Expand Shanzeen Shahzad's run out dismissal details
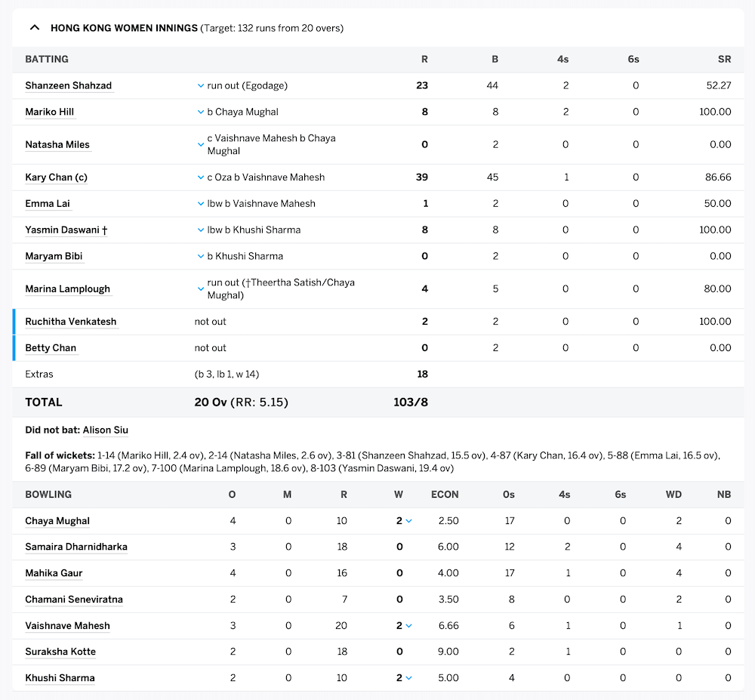 click(x=200, y=86)
